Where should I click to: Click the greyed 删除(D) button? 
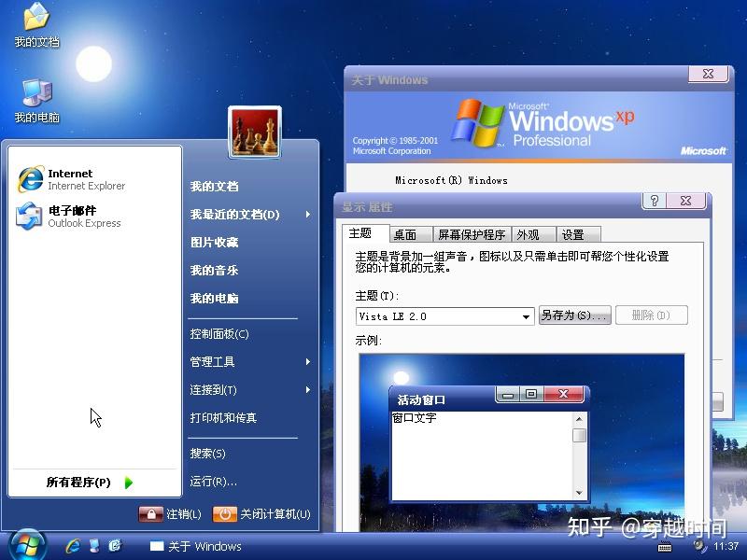(x=651, y=315)
